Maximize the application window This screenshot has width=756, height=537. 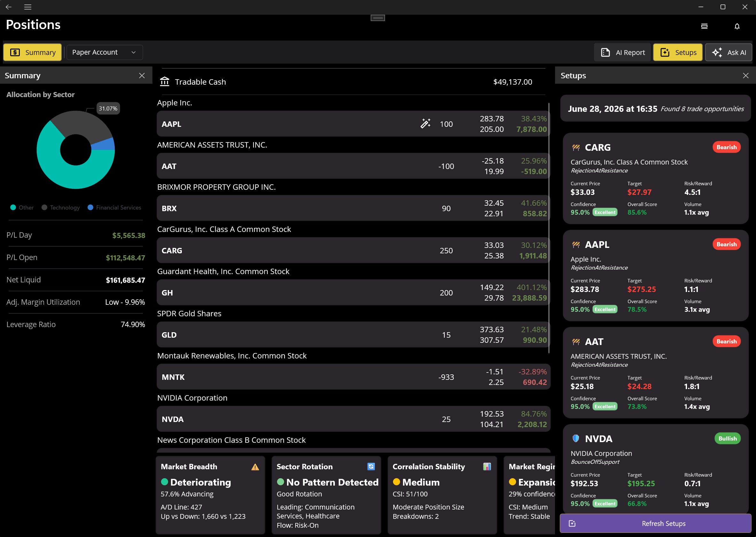[723, 7]
